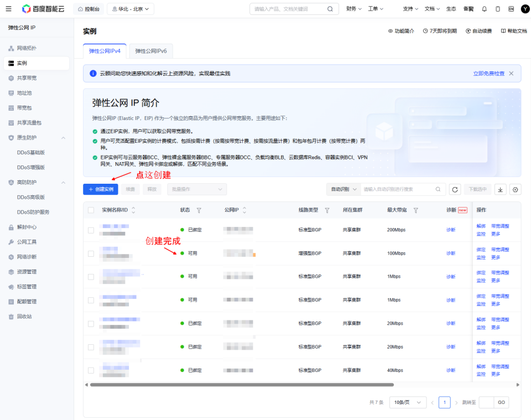Click 带宽调整 for the 100Mbps instance

click(x=500, y=250)
